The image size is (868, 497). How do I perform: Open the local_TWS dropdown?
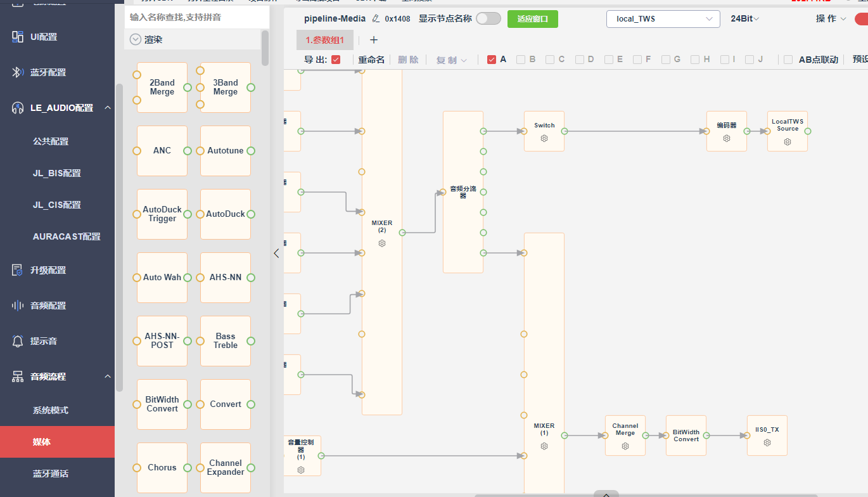click(663, 19)
